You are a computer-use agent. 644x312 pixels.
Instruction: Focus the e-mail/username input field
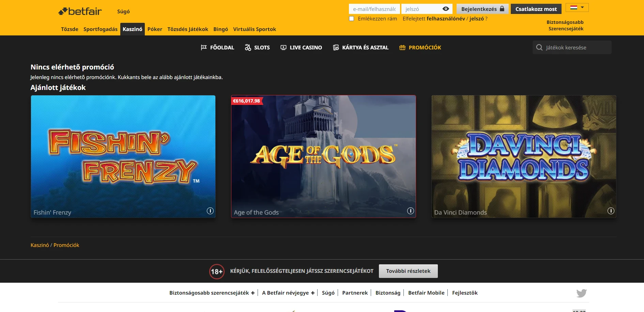tap(374, 9)
